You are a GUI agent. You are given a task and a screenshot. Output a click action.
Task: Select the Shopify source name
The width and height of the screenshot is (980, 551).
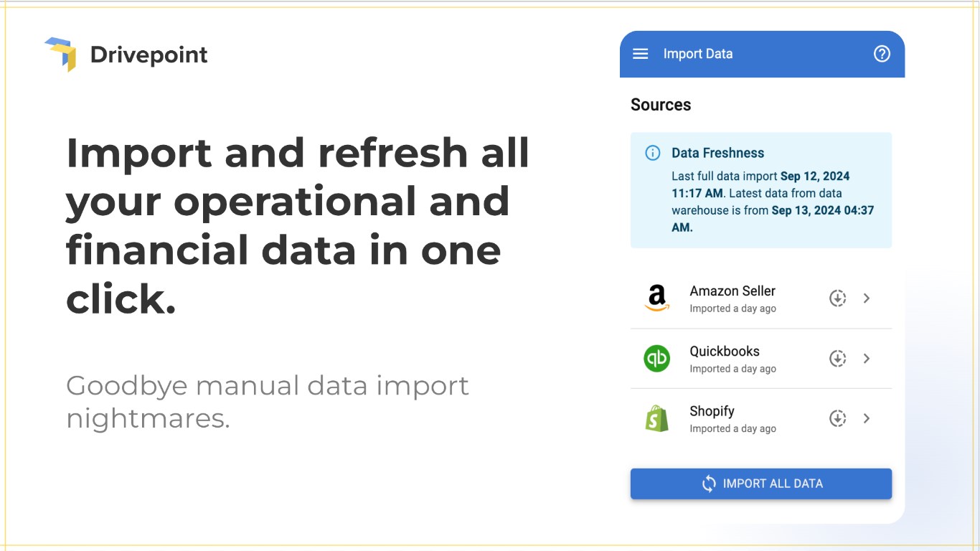coord(712,411)
